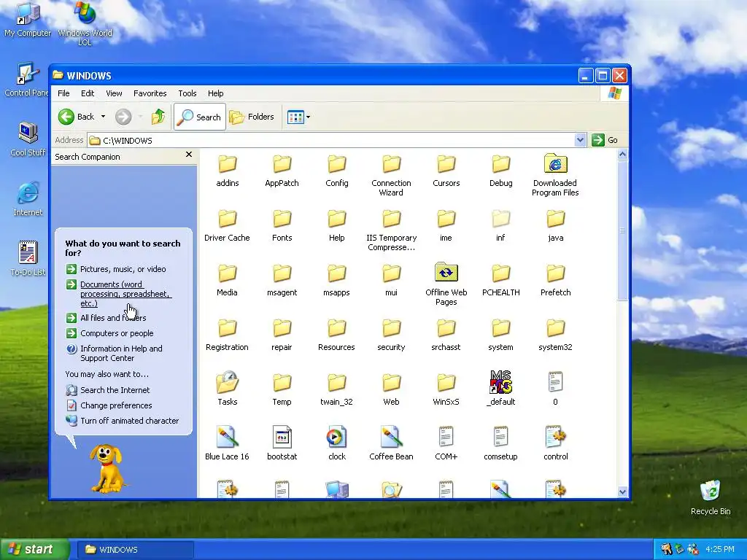Click the taskbar clock showing 4:25 PM
Viewport: 747px width, 560px height.
tap(720, 549)
